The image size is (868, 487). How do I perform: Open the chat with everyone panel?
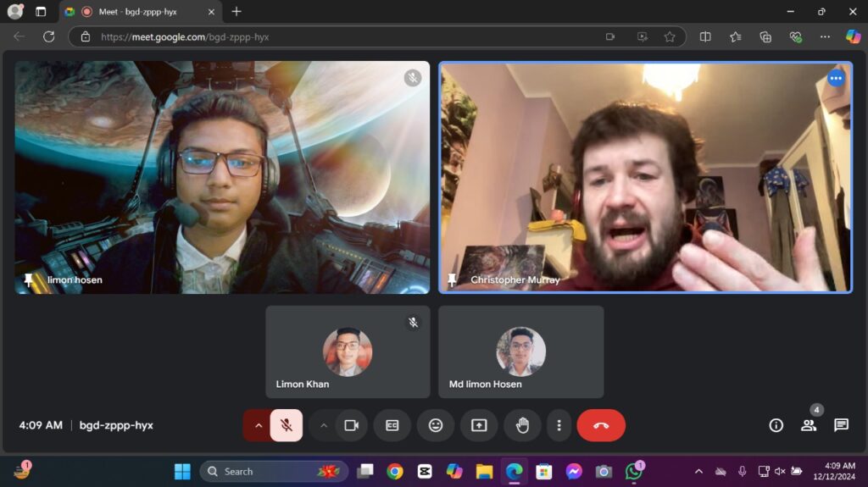click(x=841, y=425)
